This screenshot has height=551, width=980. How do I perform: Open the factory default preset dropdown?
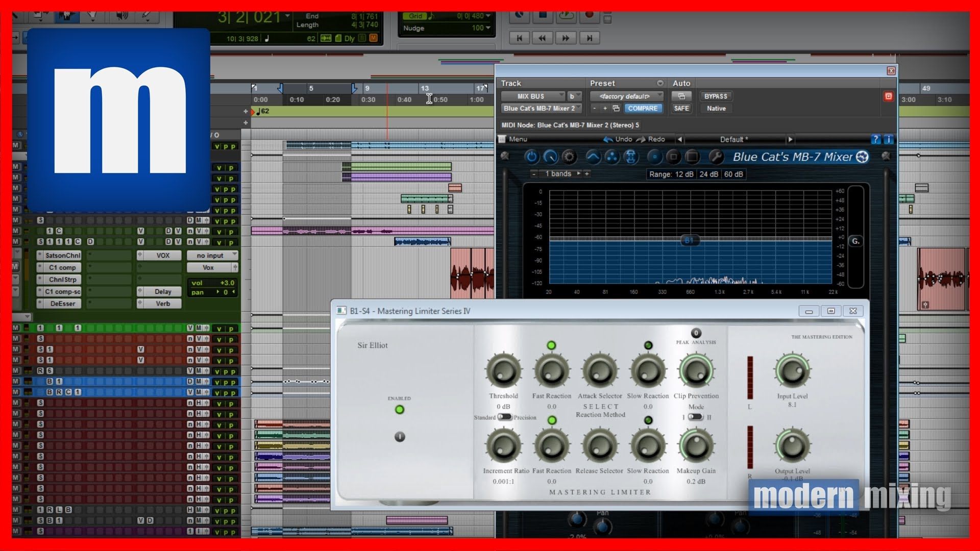coord(626,96)
